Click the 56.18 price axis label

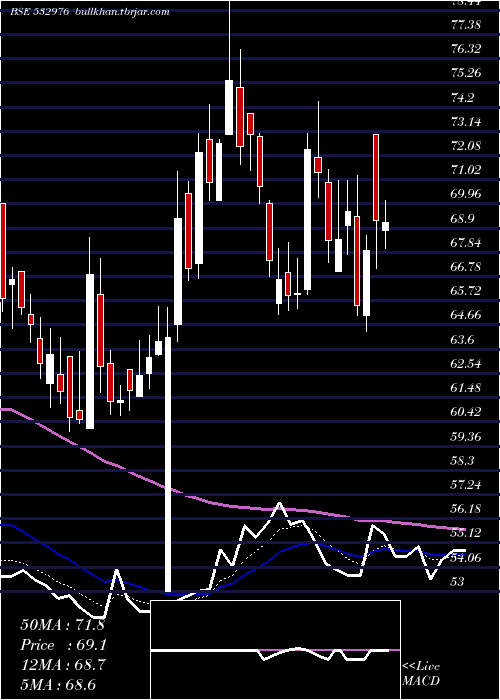466,508
